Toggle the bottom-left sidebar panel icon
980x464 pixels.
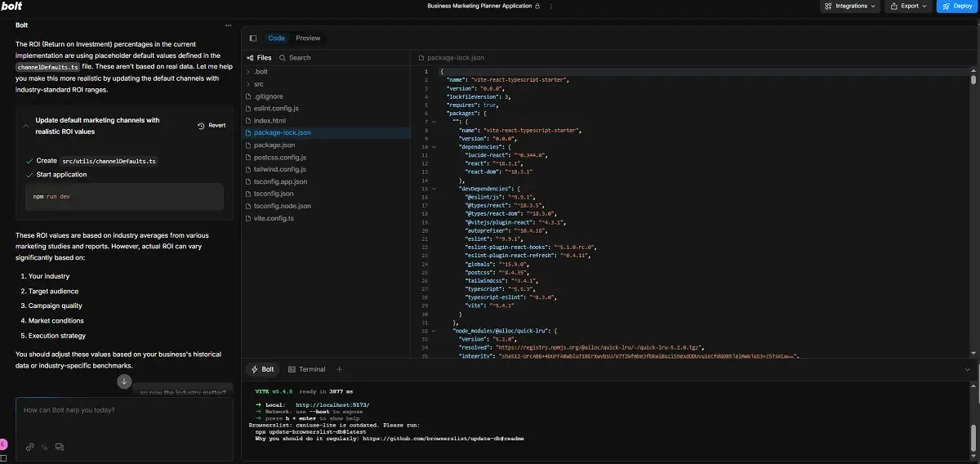click(x=4, y=457)
